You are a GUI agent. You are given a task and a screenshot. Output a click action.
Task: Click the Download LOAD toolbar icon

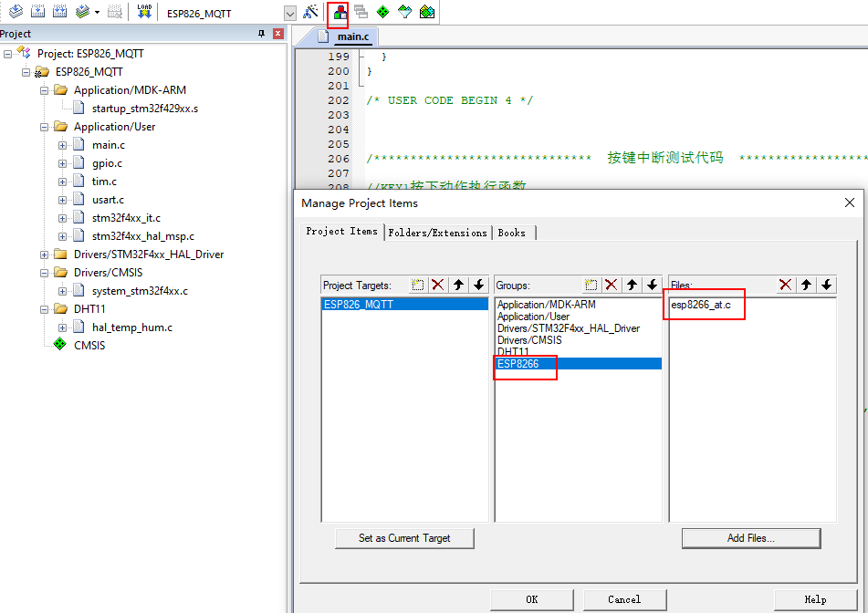point(144,11)
